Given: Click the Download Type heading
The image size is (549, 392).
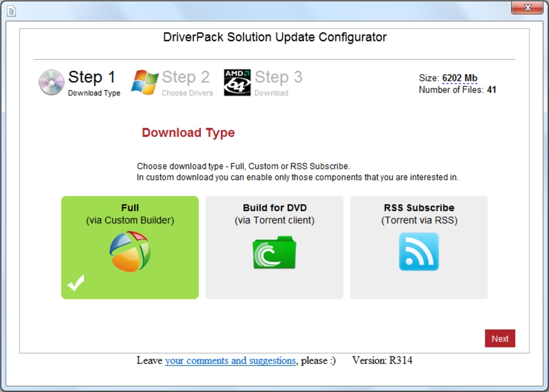Looking at the screenshot, I should [x=188, y=133].
